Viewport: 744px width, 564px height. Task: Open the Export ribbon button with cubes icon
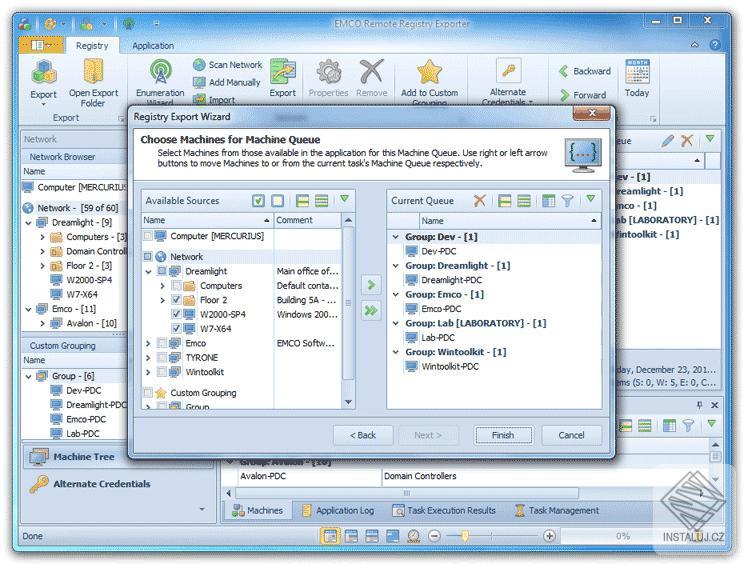pyautogui.click(x=44, y=82)
